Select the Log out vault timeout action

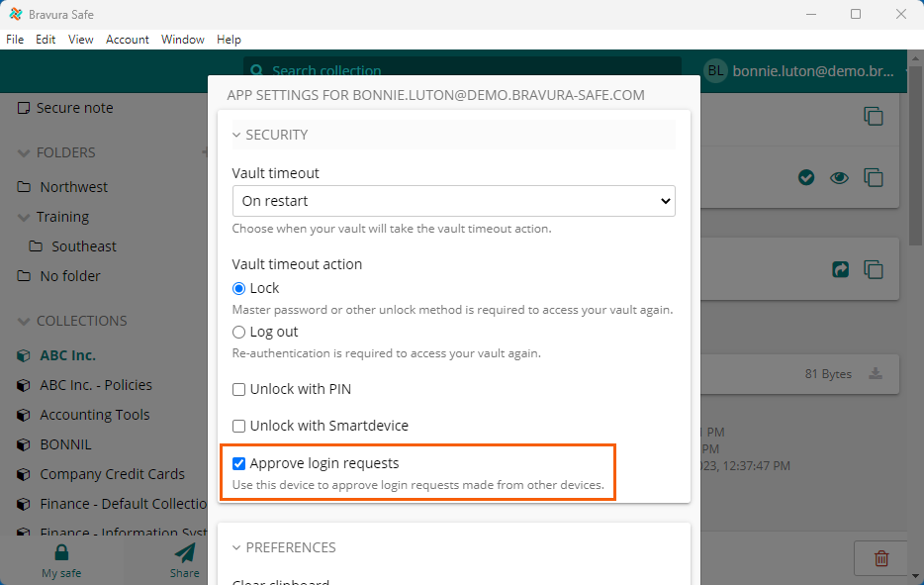pos(238,332)
